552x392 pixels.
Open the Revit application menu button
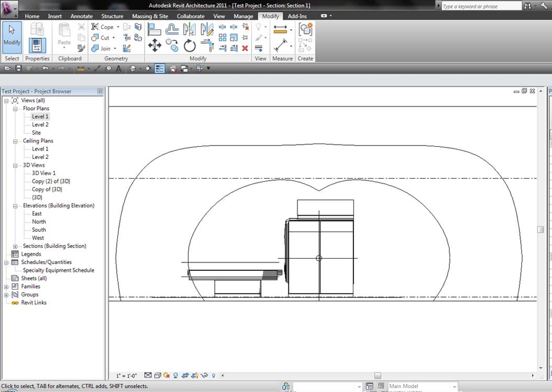9,9
